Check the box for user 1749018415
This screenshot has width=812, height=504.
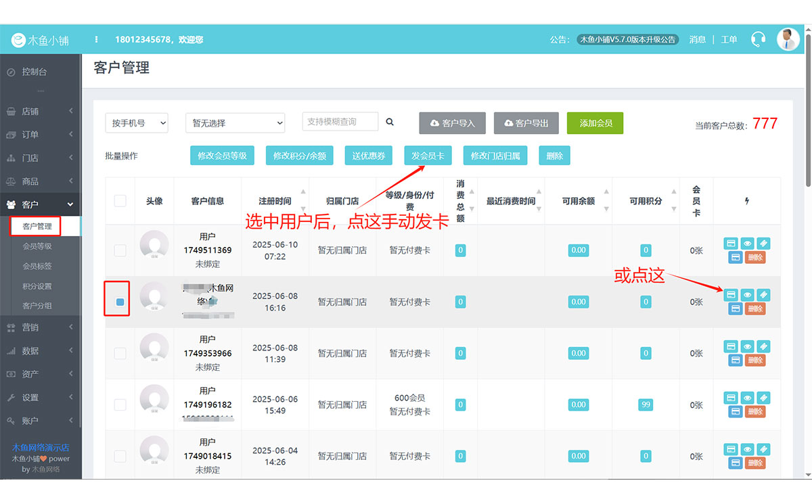tap(120, 456)
